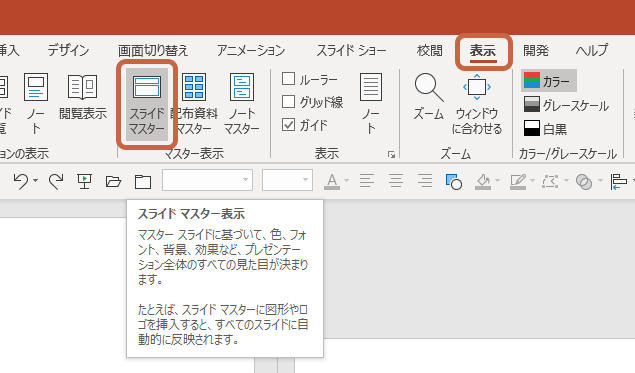The image size is (635, 373).
Task: Start slideshow from the quick access toolbar
Action: pyautogui.click(x=84, y=181)
